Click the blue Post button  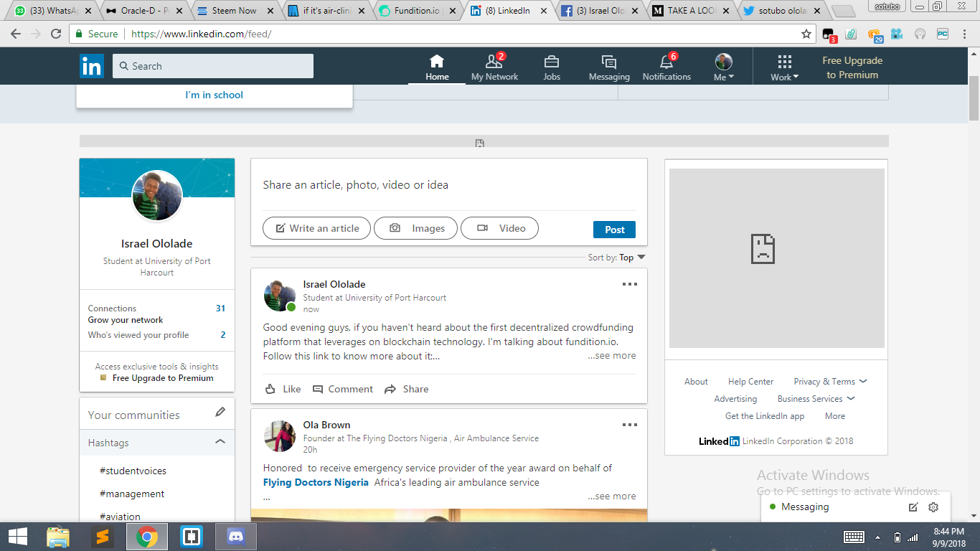(x=614, y=230)
